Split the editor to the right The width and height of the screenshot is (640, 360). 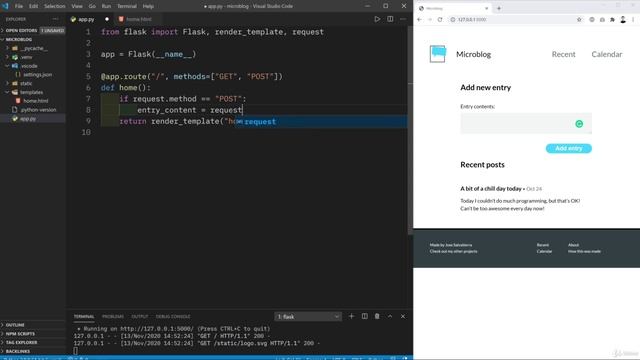(390, 19)
